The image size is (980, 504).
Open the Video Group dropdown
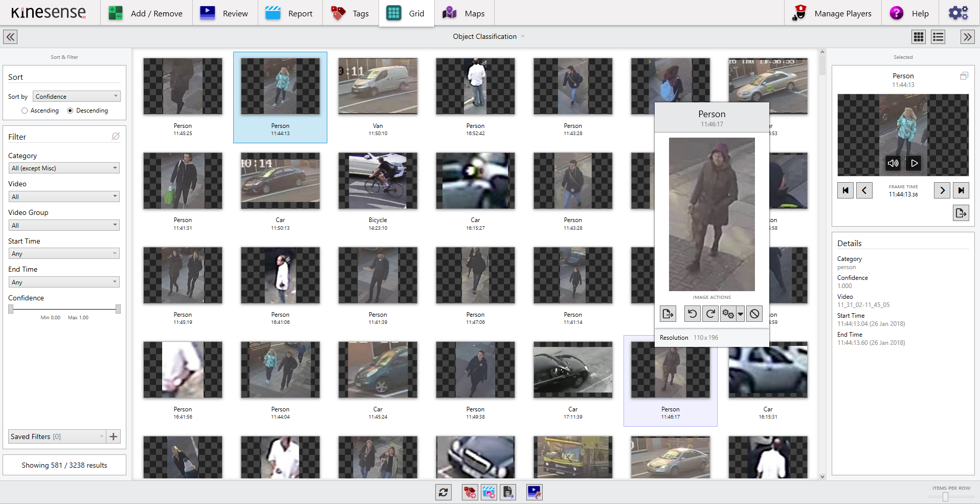(64, 225)
